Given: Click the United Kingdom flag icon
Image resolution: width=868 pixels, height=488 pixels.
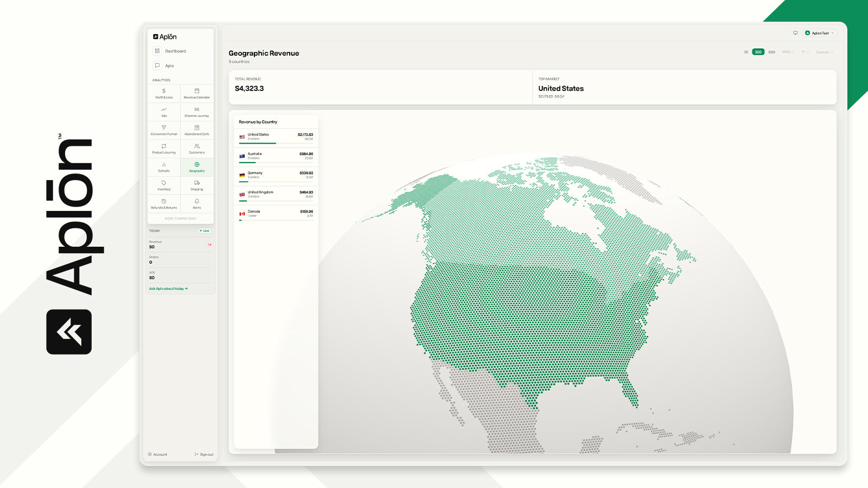Looking at the screenshot, I should [x=242, y=195].
